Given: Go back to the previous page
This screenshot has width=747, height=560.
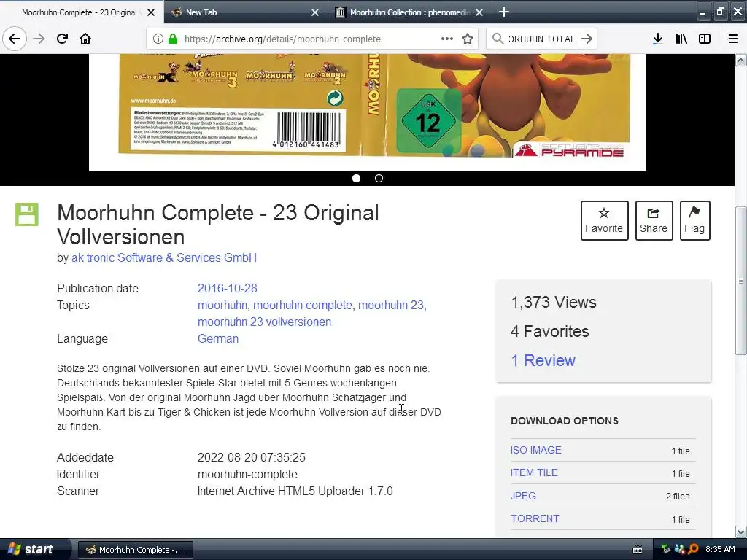Looking at the screenshot, I should 15,39.
